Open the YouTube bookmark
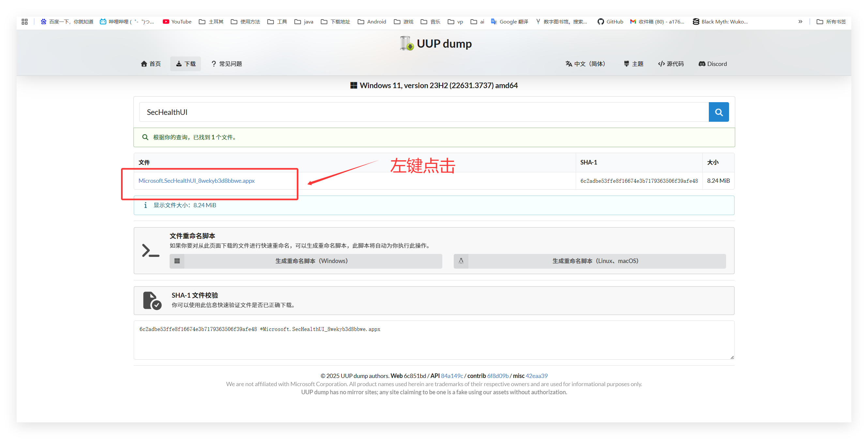This screenshot has width=868, height=439. point(177,22)
